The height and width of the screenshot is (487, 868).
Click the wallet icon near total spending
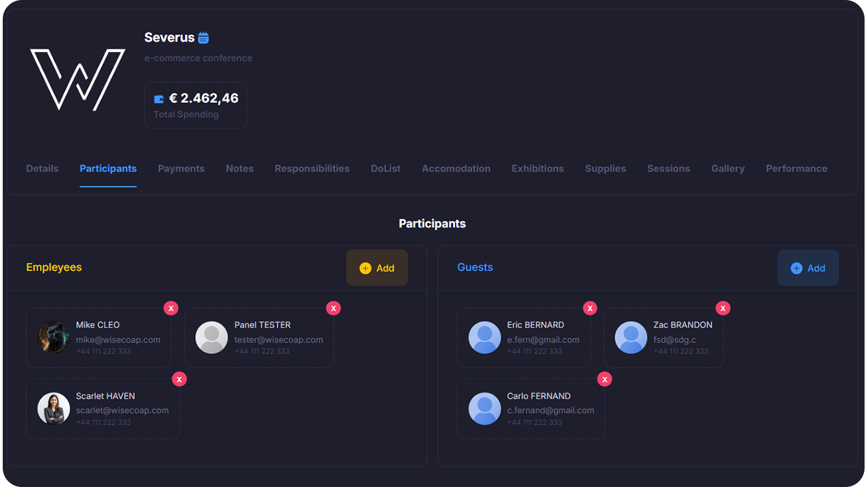(x=159, y=99)
